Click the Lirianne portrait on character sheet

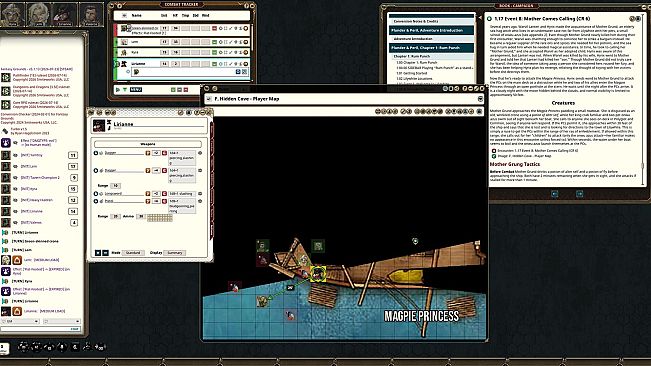tap(99, 125)
